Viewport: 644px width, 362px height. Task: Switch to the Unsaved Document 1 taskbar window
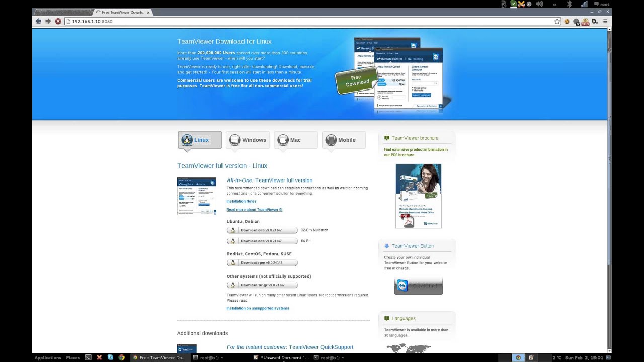pos(281,358)
